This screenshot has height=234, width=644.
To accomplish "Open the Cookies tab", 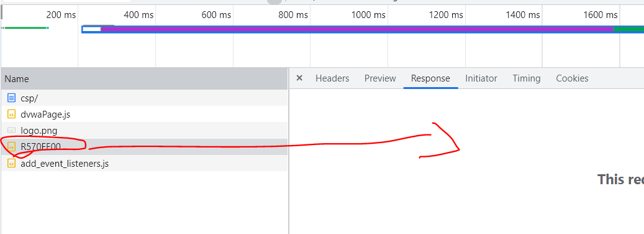I will coord(572,78).
